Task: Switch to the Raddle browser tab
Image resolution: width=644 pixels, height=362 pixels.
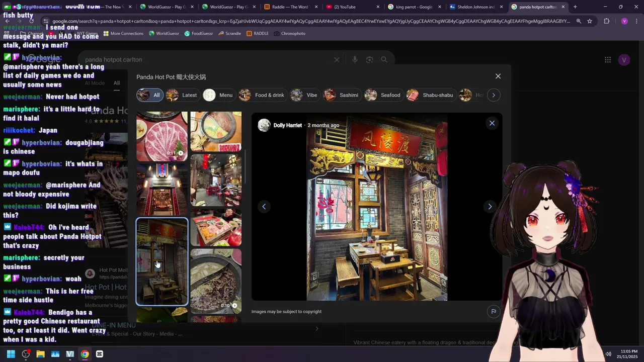Action: pyautogui.click(x=290, y=7)
